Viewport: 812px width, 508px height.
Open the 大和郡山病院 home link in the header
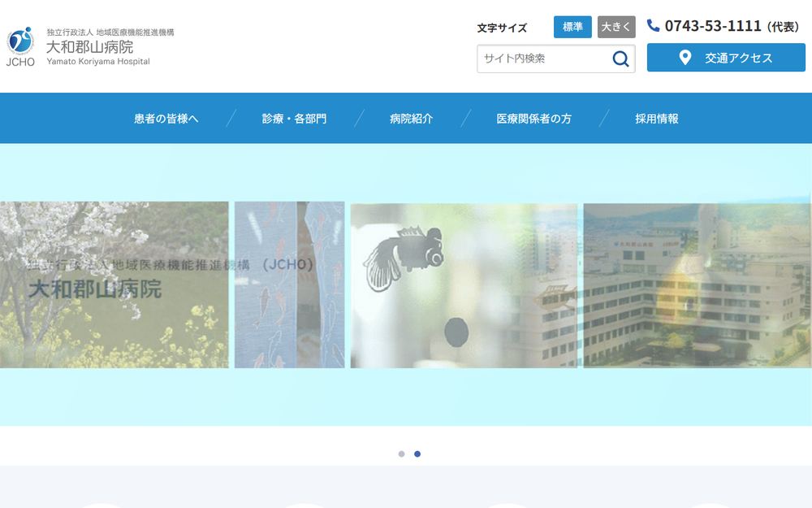89,47
